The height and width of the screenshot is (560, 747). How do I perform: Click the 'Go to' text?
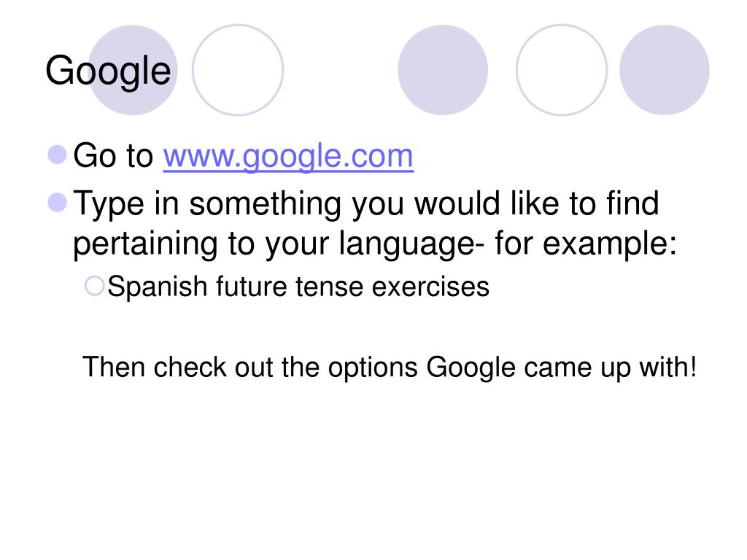click(113, 156)
